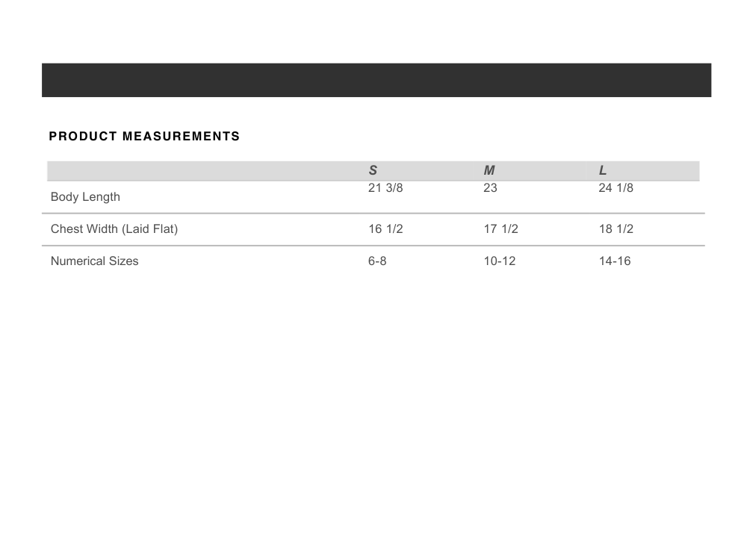Select the M size column header
The image size is (747, 560).
489,171
